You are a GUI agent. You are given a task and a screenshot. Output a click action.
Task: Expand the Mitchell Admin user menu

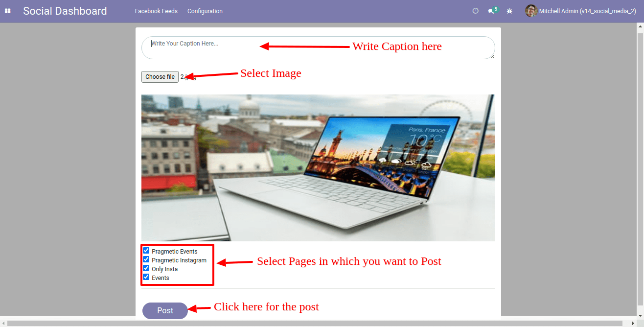coord(587,11)
